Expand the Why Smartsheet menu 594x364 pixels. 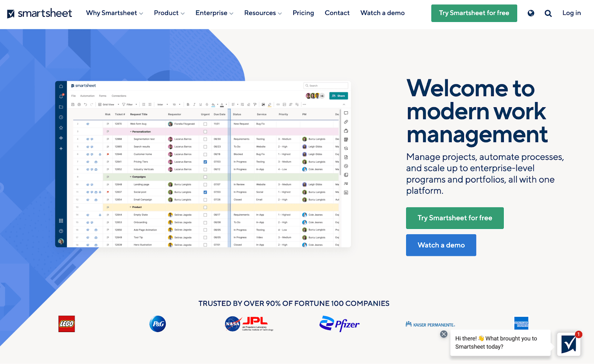pos(114,13)
